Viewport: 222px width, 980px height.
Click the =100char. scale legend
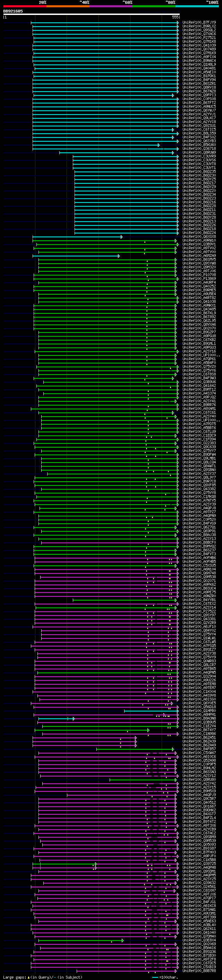click(x=165, y=977)
